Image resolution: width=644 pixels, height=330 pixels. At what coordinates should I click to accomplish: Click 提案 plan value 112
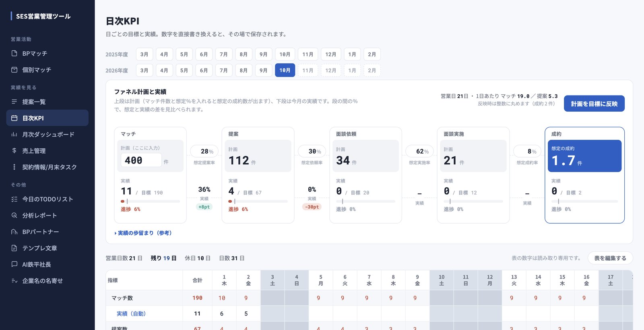pos(239,160)
